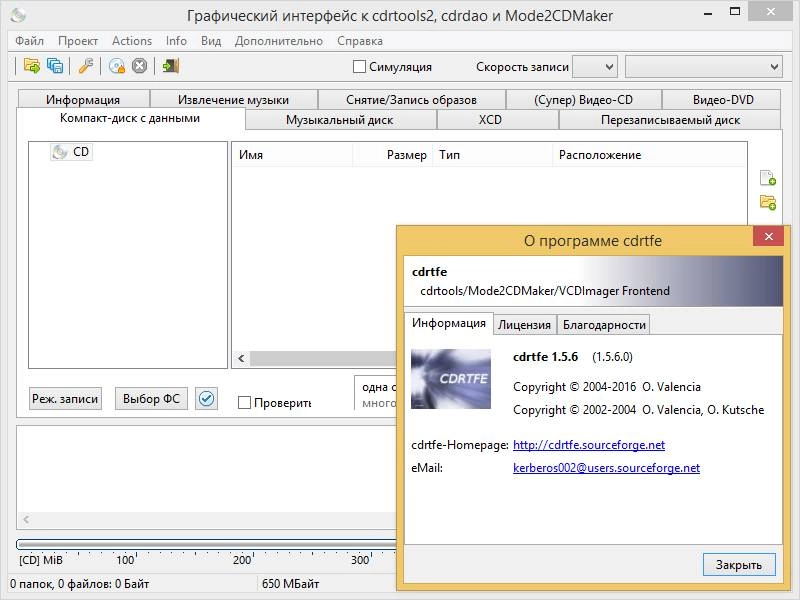Image resolution: width=800 pixels, height=600 pixels.
Task: Click the 650 МБайт status bar entry
Action: (291, 584)
